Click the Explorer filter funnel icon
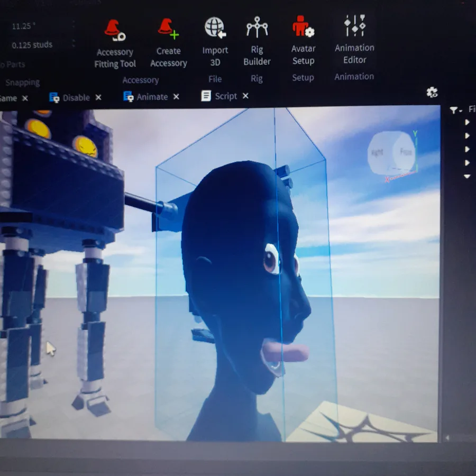The image size is (476, 476). click(454, 110)
